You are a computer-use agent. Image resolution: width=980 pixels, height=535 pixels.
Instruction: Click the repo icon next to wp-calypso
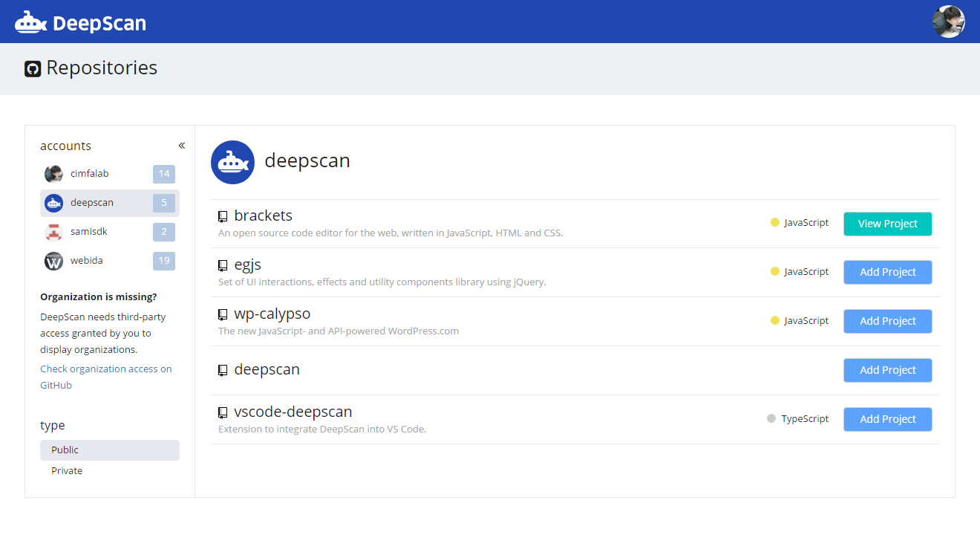click(223, 315)
